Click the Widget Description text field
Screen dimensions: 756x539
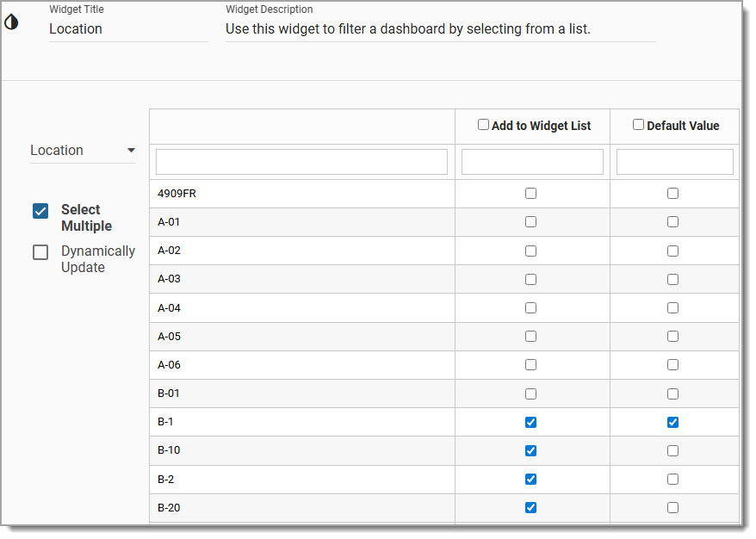tap(439, 28)
